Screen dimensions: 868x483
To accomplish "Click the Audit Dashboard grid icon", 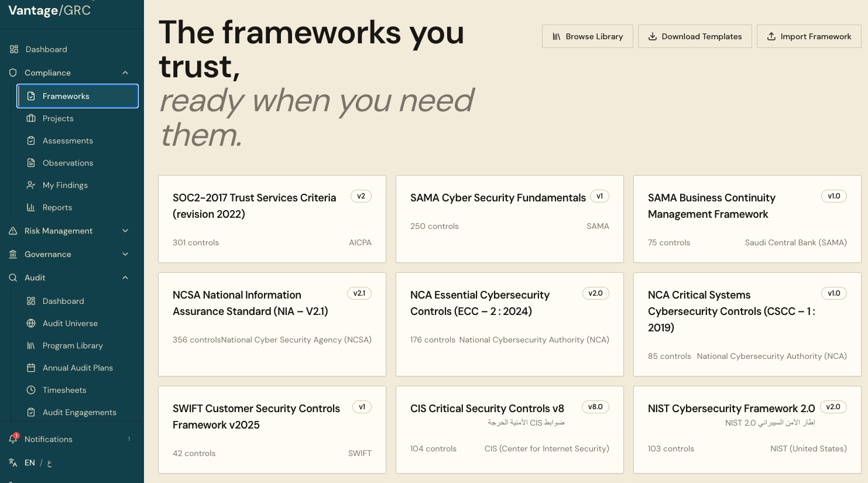I will click(x=31, y=301).
